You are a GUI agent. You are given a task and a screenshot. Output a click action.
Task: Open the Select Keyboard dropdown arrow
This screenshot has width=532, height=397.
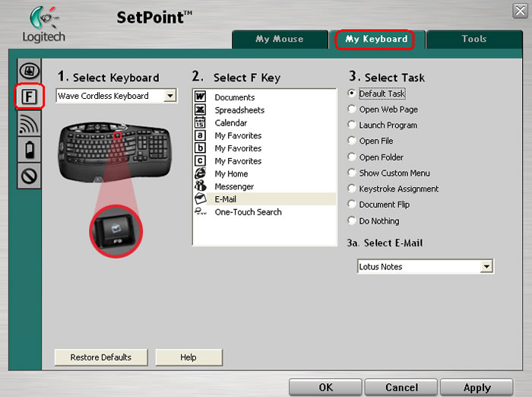pyautogui.click(x=170, y=95)
